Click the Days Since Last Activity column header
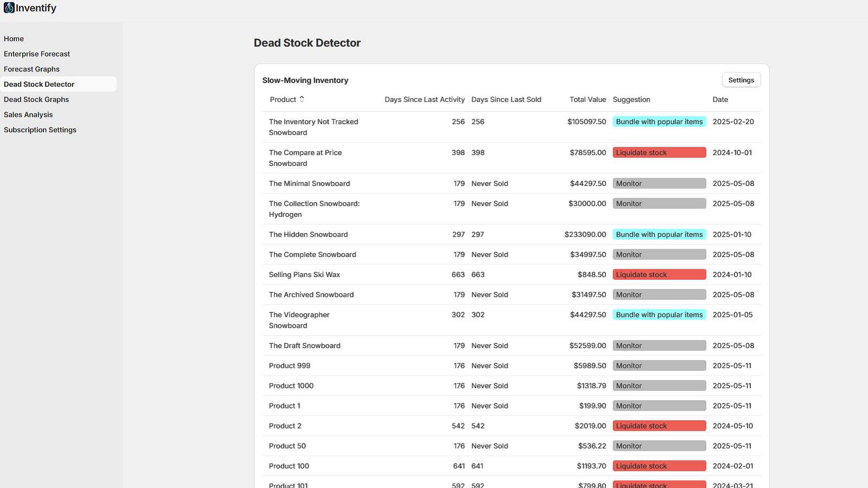 tap(424, 99)
